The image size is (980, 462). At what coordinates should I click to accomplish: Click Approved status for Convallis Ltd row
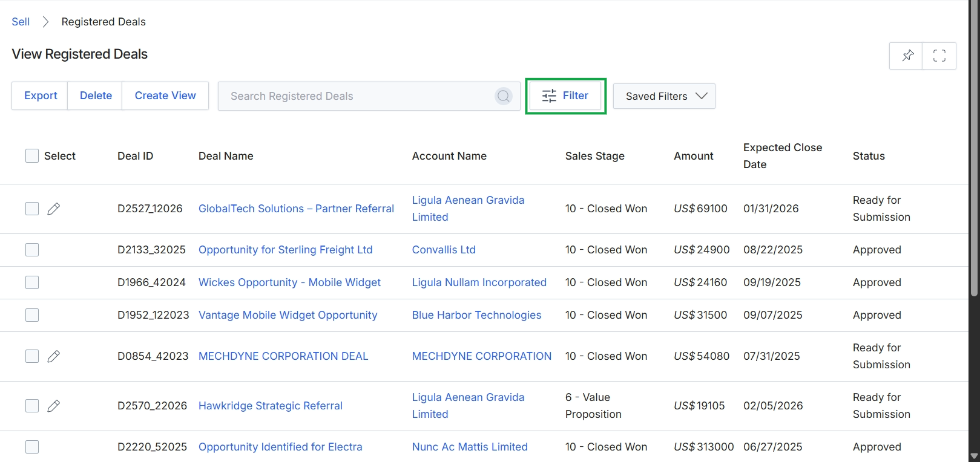point(876,250)
